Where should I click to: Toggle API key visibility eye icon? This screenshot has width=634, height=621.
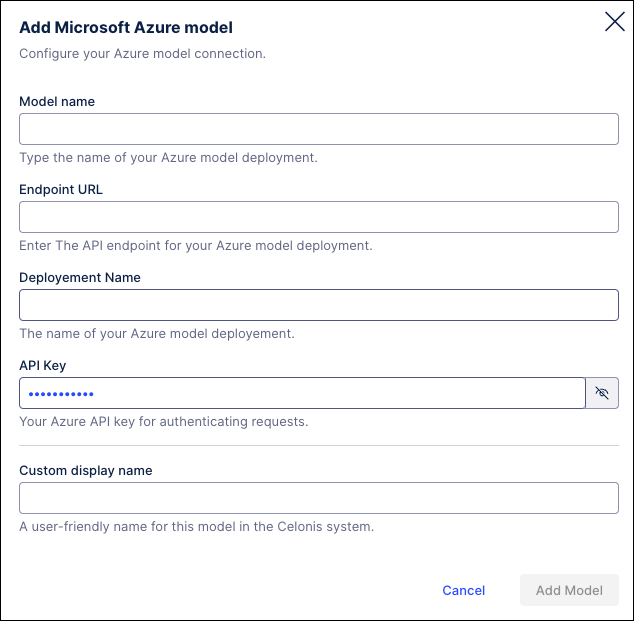(602, 393)
